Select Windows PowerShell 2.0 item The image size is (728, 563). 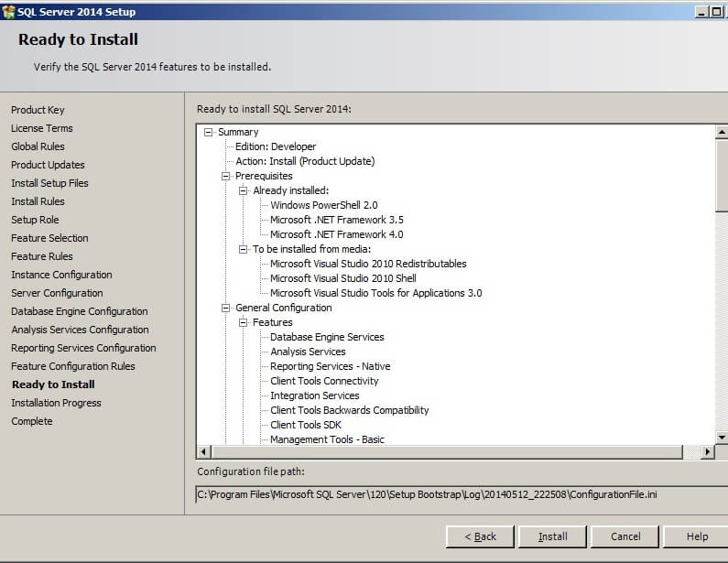(x=323, y=205)
